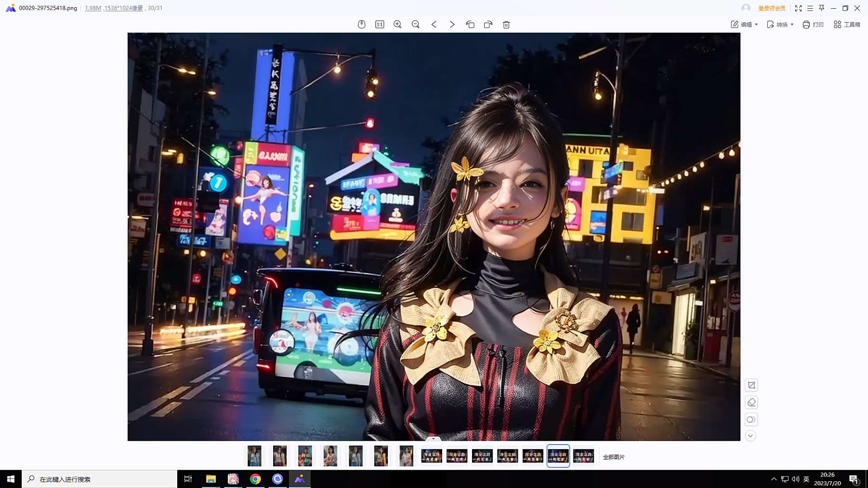
Task: Go to the next image arrow
Action: coord(452,25)
